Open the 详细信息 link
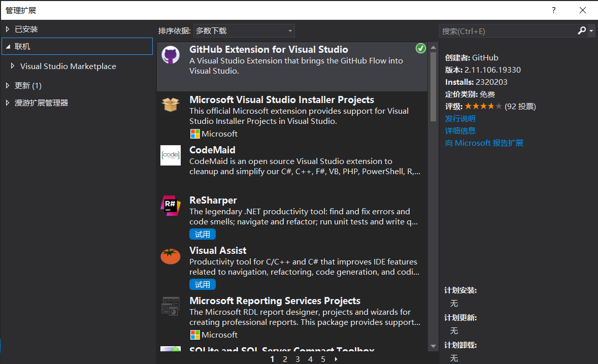 coord(460,131)
